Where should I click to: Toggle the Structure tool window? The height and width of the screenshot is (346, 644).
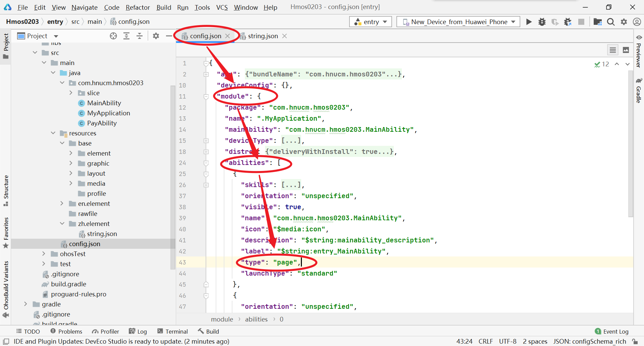coord(6,190)
